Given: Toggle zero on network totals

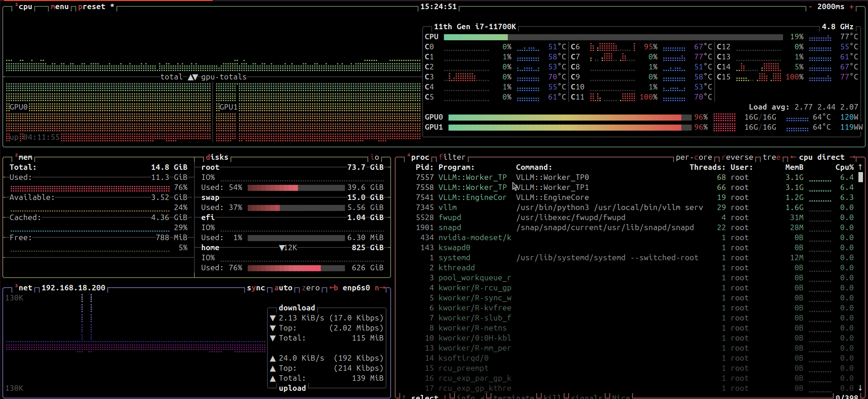Looking at the screenshot, I should click(x=311, y=288).
